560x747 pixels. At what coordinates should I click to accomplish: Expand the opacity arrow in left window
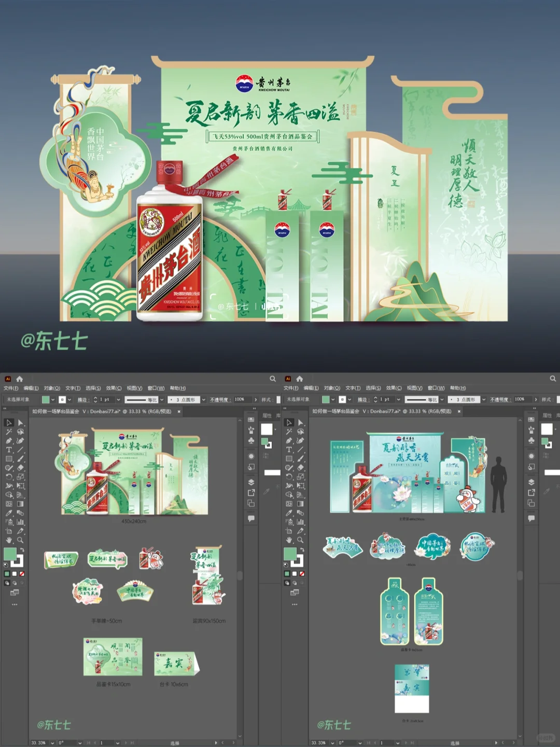[256, 400]
